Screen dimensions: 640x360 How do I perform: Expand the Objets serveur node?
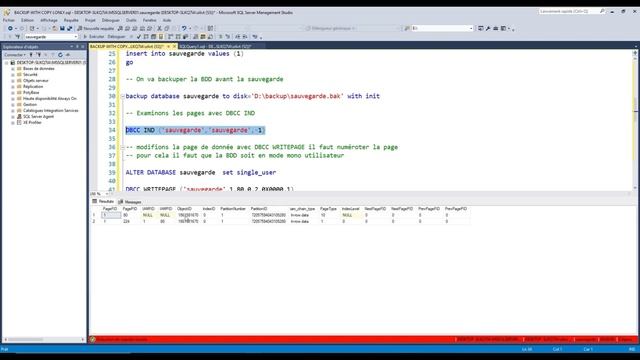coord(13,81)
